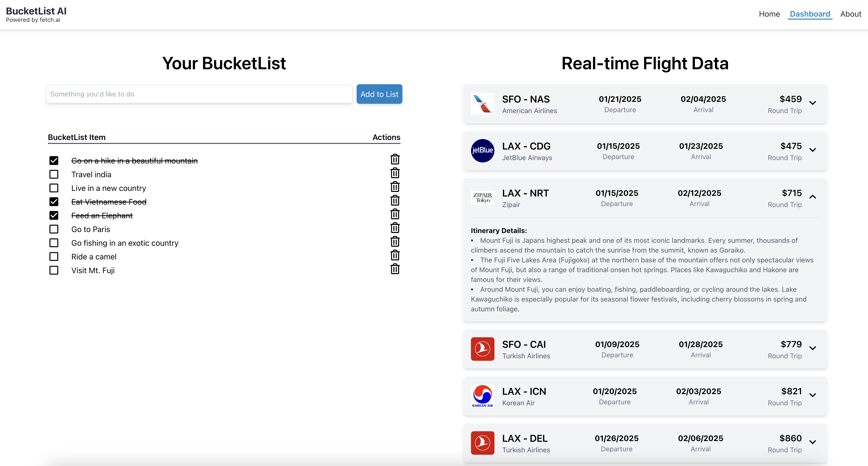
Task: Check the 'Live in a new country' checkbox
Action: [x=54, y=188]
